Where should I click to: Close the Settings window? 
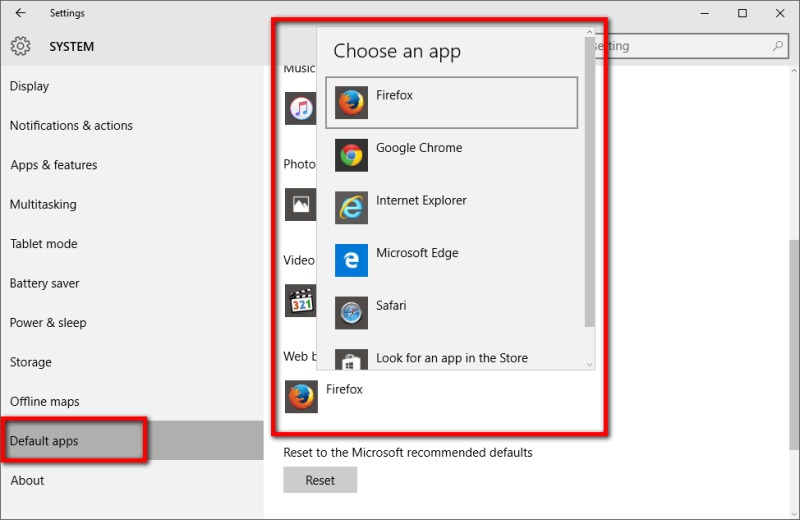pyautogui.click(x=780, y=13)
